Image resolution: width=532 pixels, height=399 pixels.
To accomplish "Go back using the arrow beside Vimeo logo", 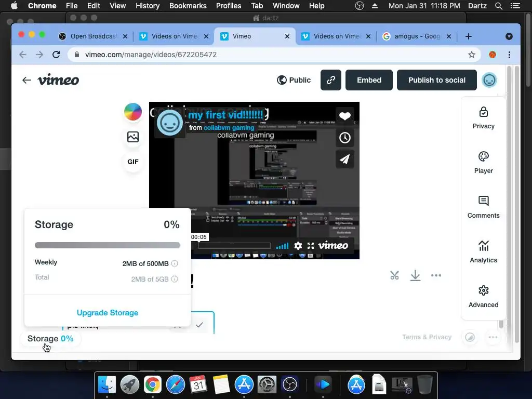I will (26, 80).
